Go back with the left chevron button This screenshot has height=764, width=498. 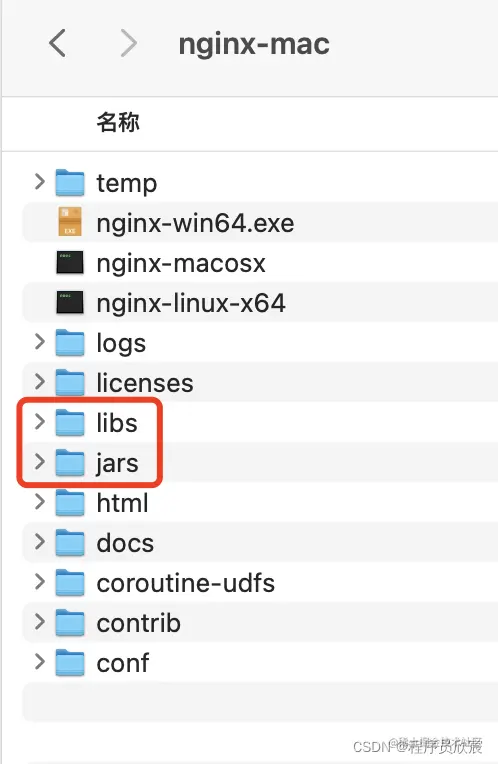pos(57,43)
